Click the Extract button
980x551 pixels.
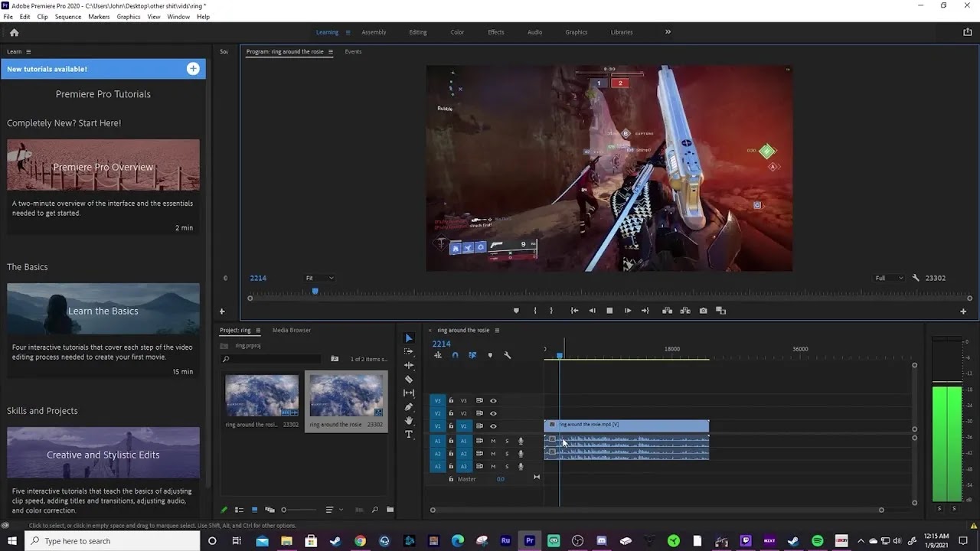pos(685,311)
